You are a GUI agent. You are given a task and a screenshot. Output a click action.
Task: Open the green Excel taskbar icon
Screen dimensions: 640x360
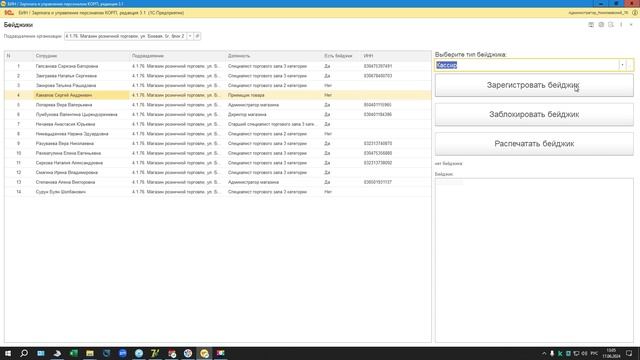click(x=73, y=353)
